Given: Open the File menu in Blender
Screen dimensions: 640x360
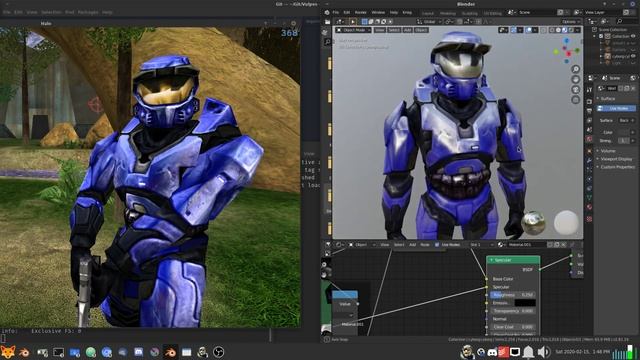Looking at the screenshot, I should tap(336, 13).
